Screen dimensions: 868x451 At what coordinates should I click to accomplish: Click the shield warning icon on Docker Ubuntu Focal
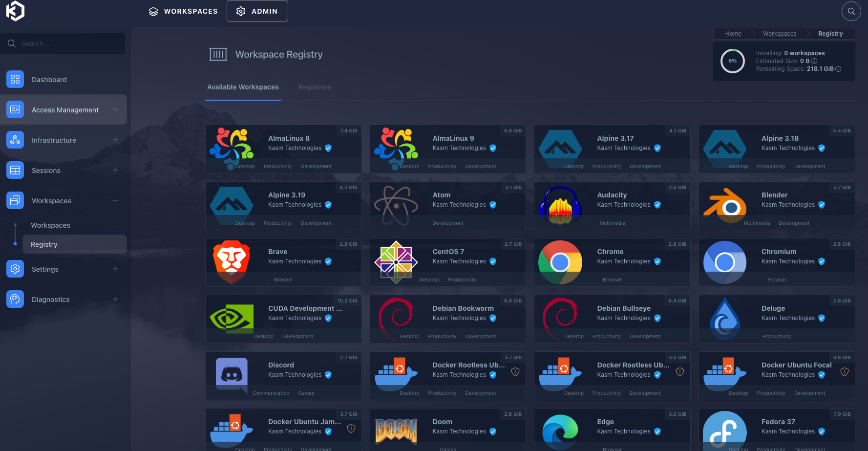coord(844,372)
